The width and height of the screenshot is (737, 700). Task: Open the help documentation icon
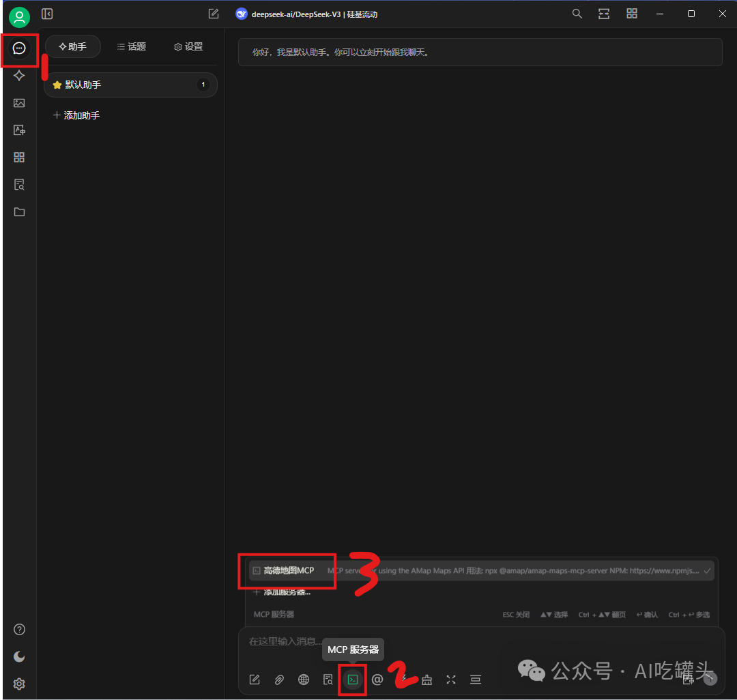tap(19, 630)
